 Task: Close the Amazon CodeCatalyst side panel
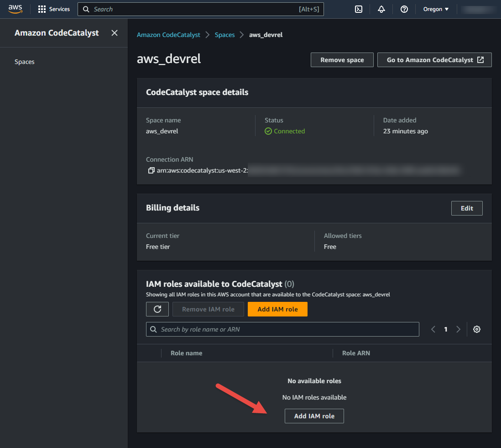pyautogui.click(x=115, y=33)
